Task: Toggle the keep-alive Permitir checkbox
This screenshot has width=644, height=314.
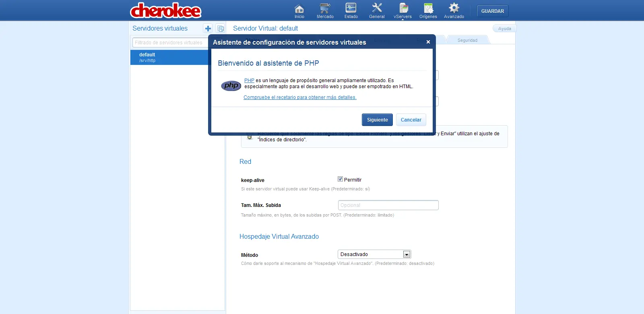Action: [340, 179]
